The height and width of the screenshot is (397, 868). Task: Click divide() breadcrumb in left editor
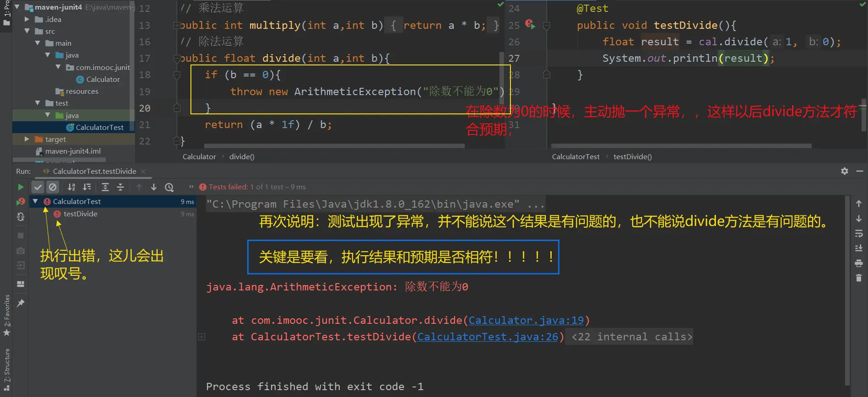pos(242,156)
